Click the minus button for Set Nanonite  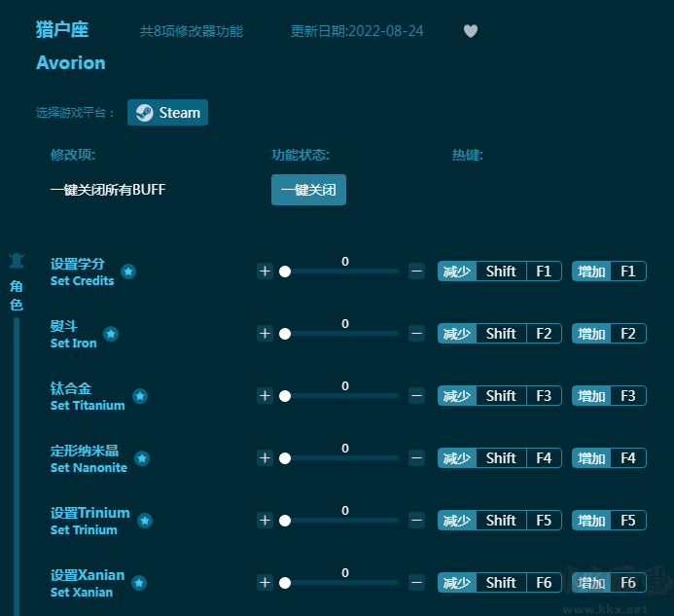coord(416,458)
